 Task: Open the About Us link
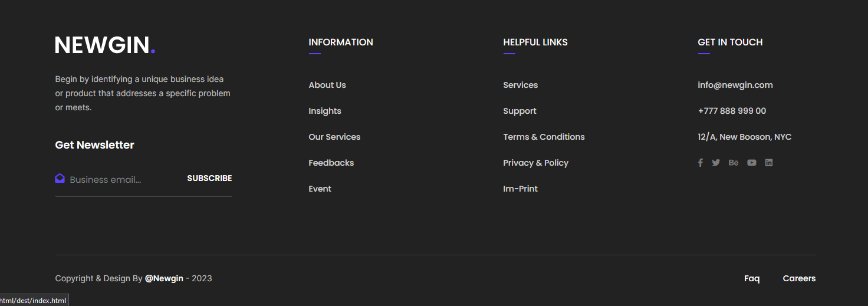coord(327,85)
